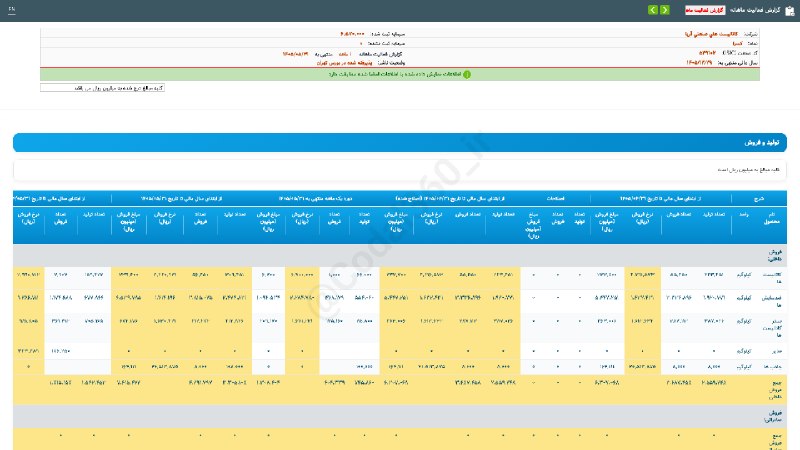Click the amounts-in-million-rial note box
The image size is (800, 450).
(102, 88)
